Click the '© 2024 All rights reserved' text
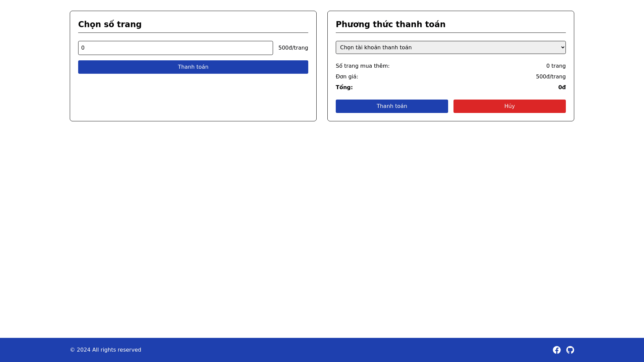Viewport: 644px width, 362px height. point(105,350)
